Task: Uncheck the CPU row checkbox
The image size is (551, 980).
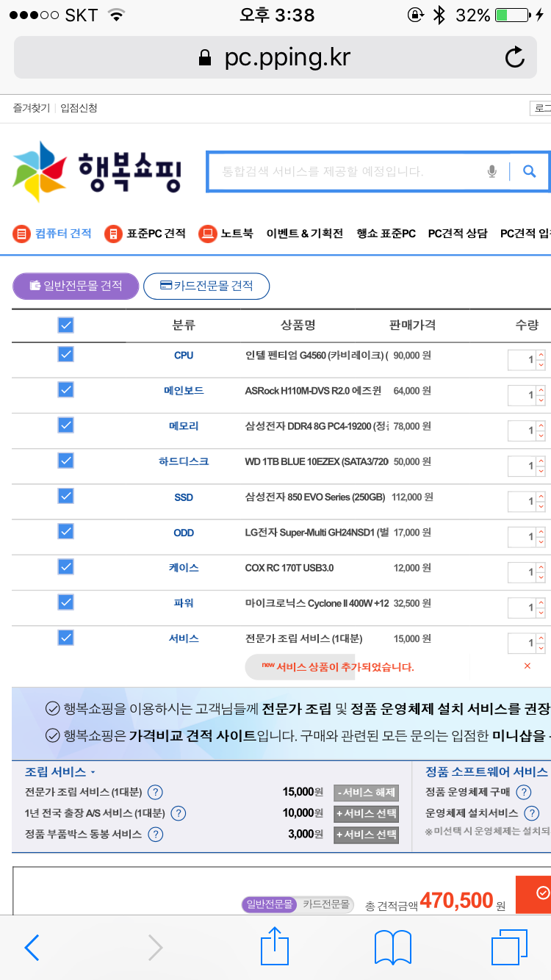Action: pyautogui.click(x=65, y=354)
